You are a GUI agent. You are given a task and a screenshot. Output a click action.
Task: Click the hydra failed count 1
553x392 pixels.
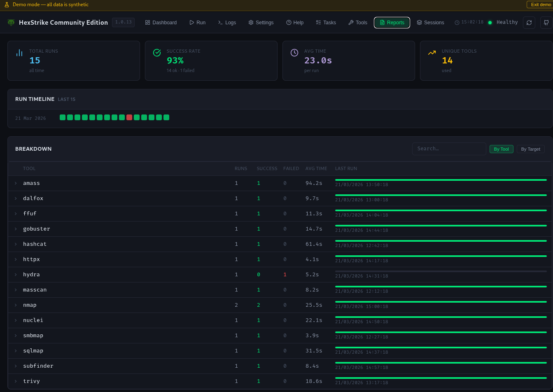coord(285,275)
